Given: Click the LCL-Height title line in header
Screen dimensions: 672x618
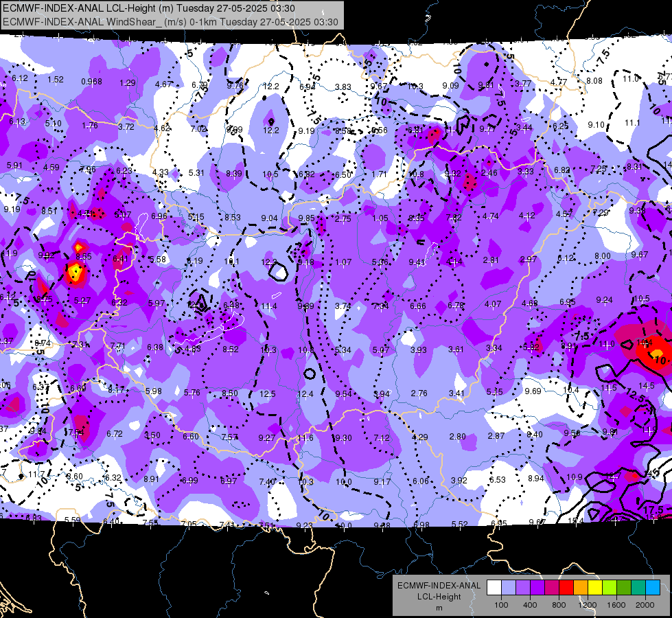Looking at the screenshot, I should 149,8.
